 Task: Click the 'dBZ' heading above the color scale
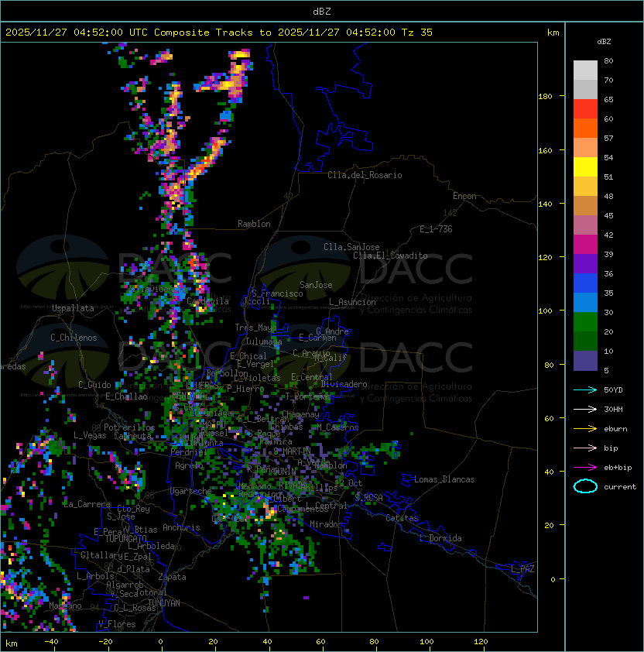click(604, 42)
